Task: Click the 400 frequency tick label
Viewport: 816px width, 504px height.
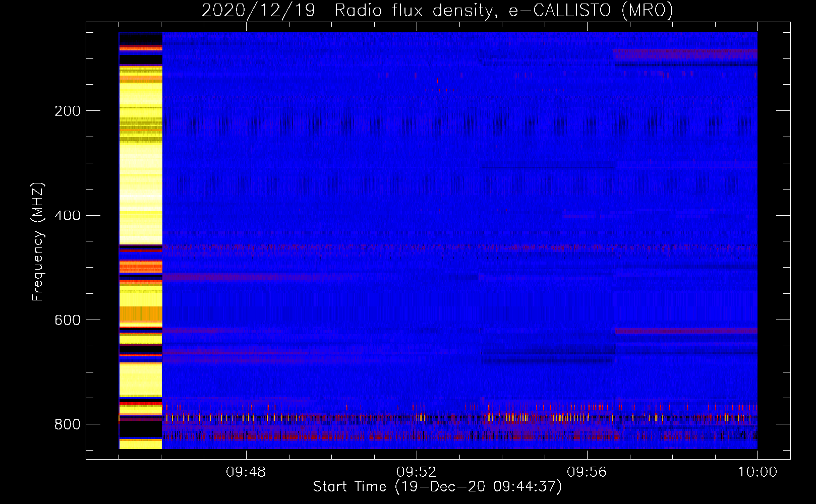Action: pyautogui.click(x=68, y=216)
